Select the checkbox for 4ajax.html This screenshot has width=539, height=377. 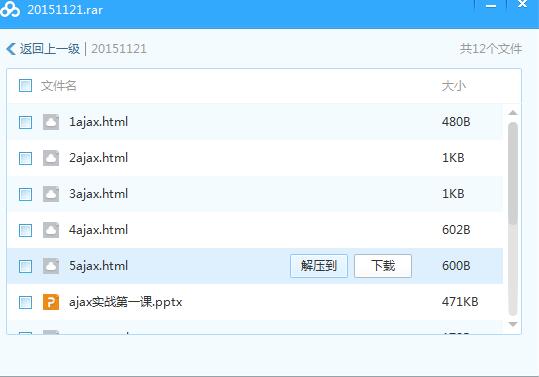[25, 230]
